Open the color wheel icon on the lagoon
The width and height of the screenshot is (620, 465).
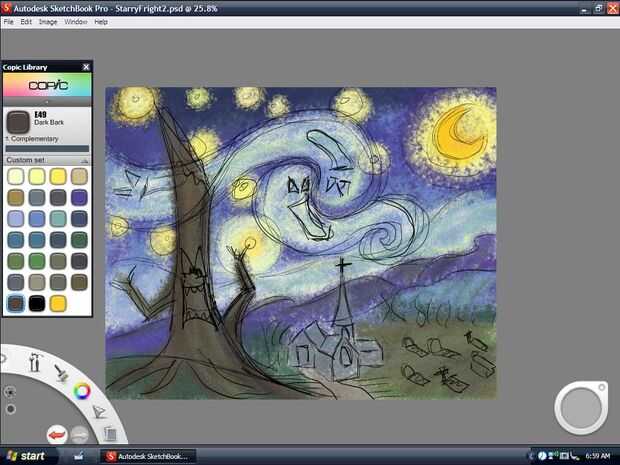coord(82,391)
